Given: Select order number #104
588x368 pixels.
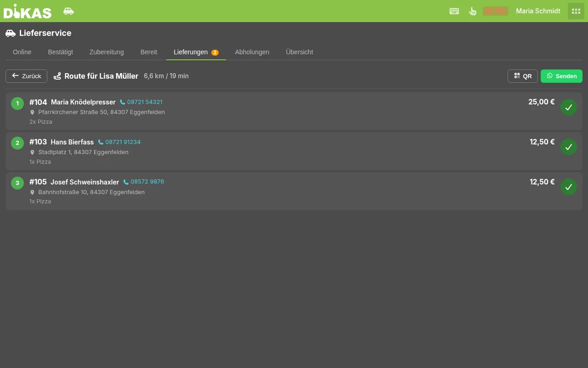Looking at the screenshot, I should [38, 102].
